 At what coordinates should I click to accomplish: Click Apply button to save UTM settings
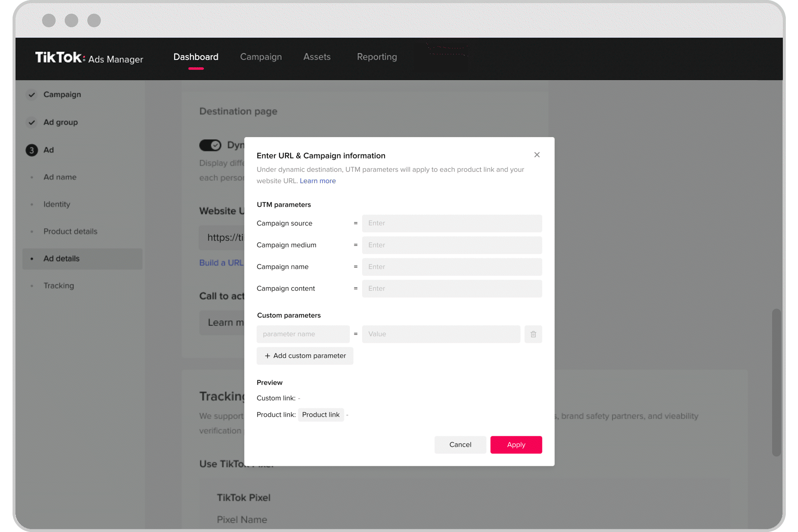click(516, 444)
